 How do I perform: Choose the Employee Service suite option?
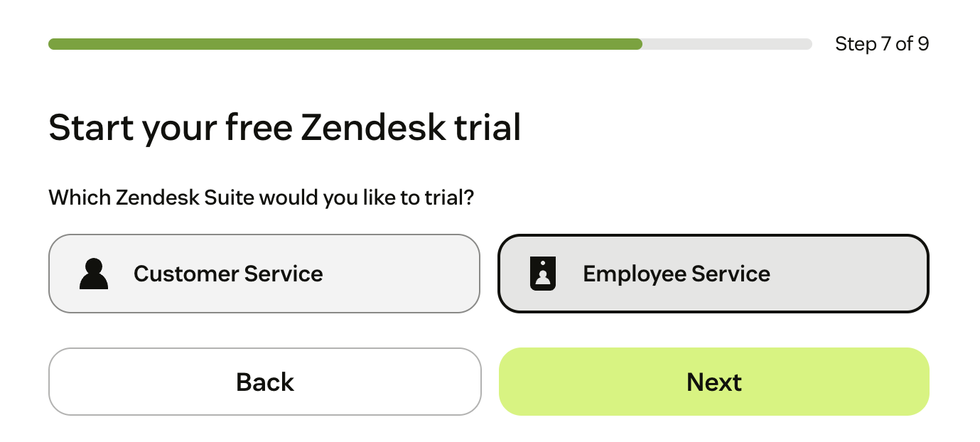tap(714, 274)
